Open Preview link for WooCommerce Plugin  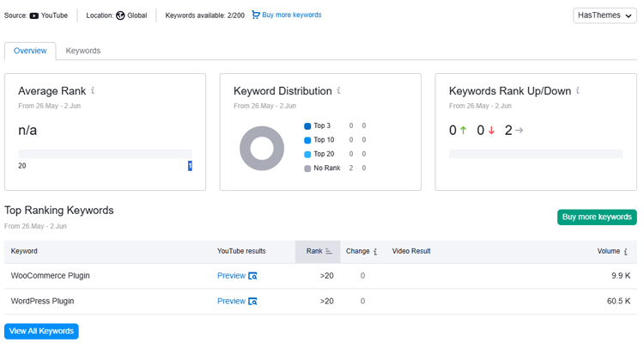pos(231,276)
